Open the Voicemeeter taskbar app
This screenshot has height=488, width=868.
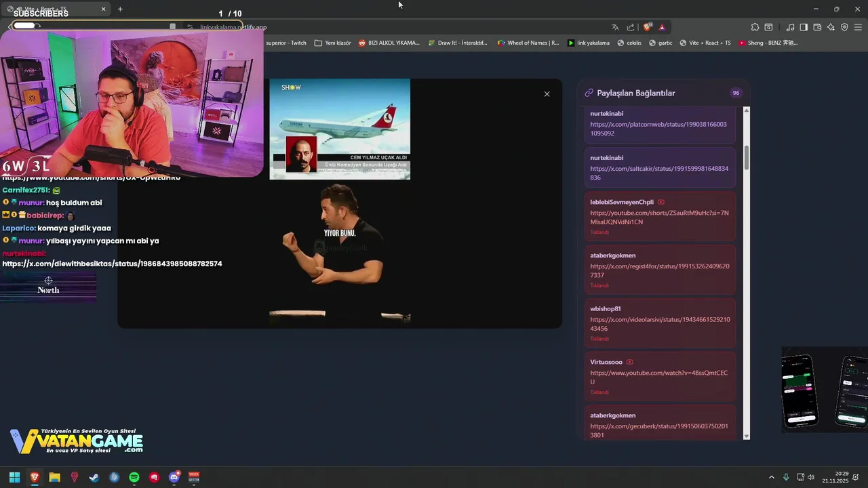tap(194, 477)
